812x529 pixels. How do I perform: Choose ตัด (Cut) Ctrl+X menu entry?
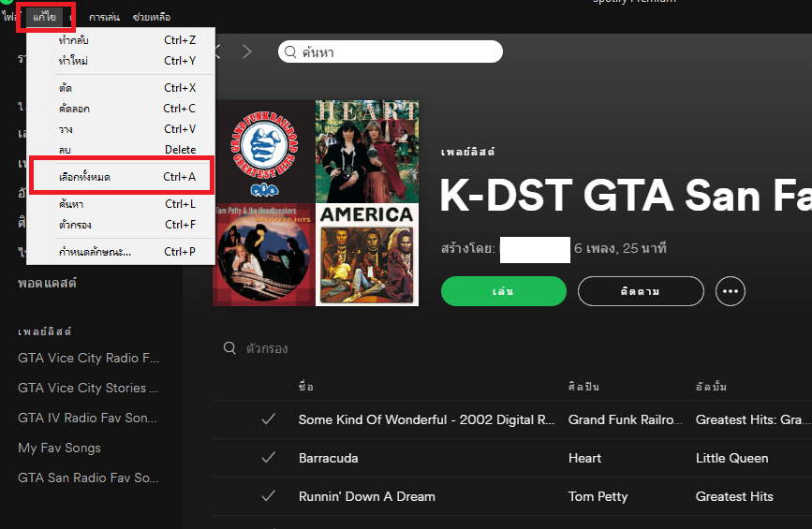click(x=121, y=87)
